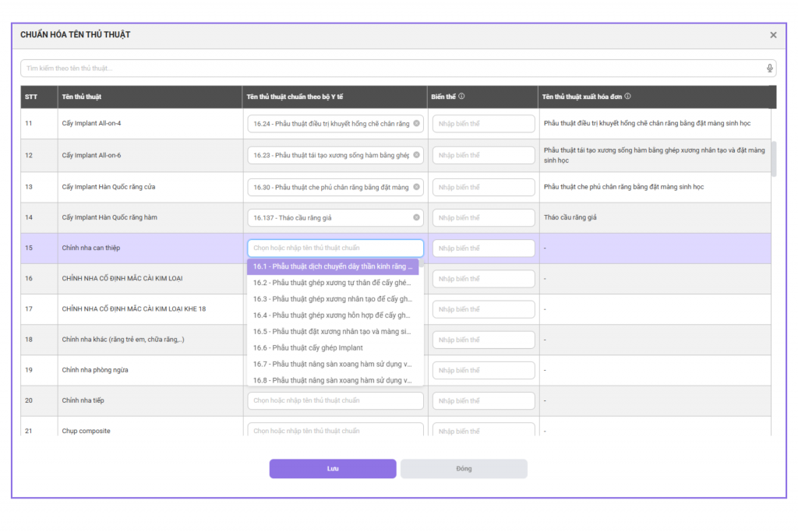Focus the row 15 standard procedure combo box

tap(335, 248)
